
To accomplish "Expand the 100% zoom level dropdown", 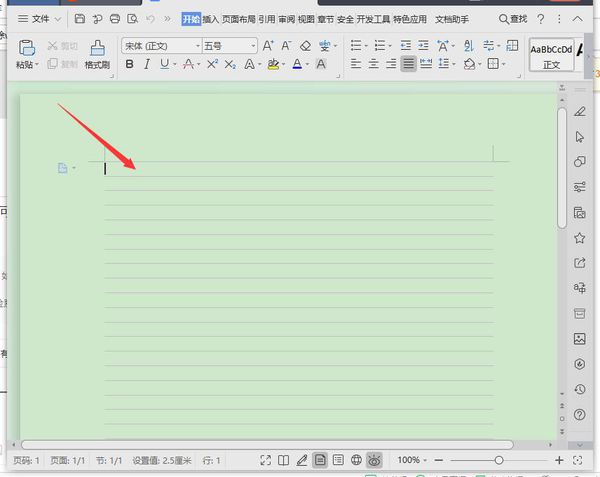I will tap(412, 460).
